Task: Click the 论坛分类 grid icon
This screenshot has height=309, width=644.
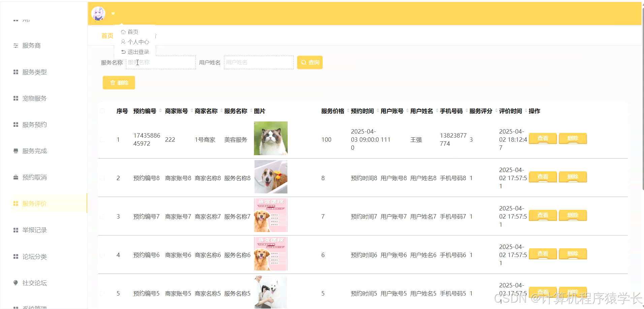Action: pos(15,256)
